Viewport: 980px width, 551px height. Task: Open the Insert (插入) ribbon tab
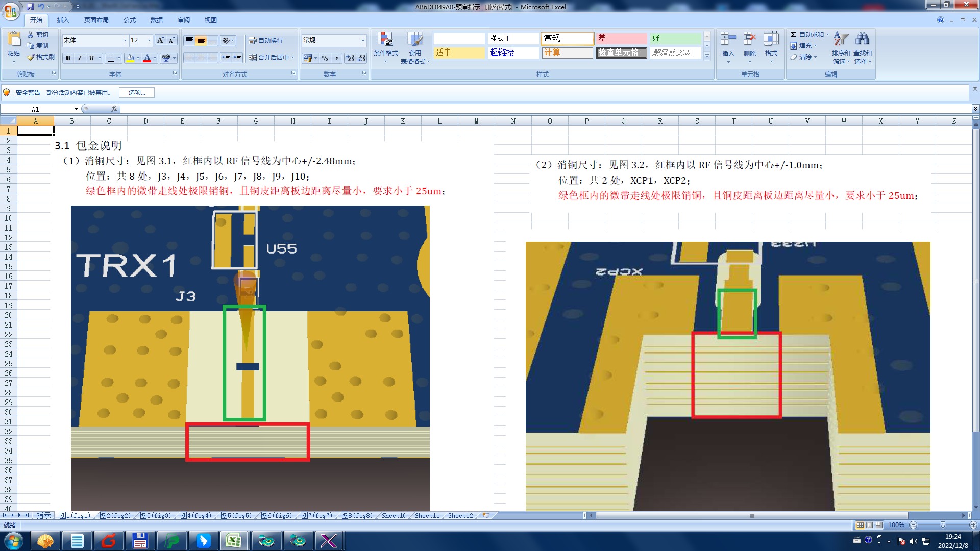63,20
